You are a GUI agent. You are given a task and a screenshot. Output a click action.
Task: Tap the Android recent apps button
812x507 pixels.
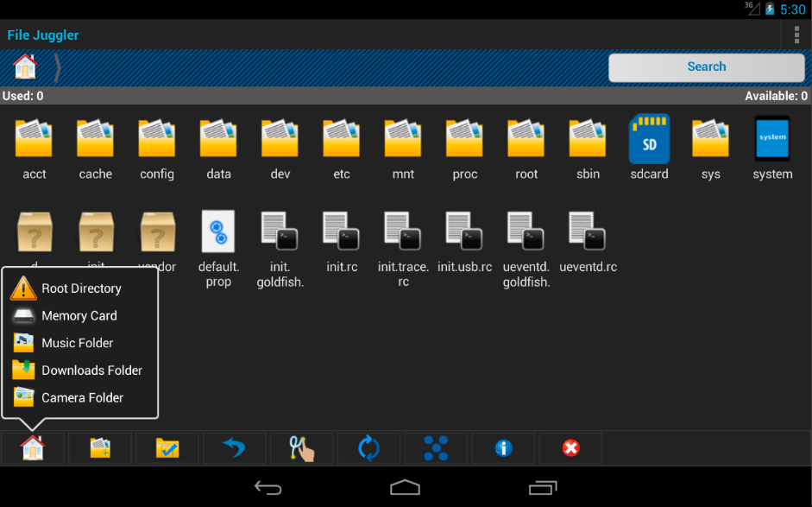pos(543,487)
